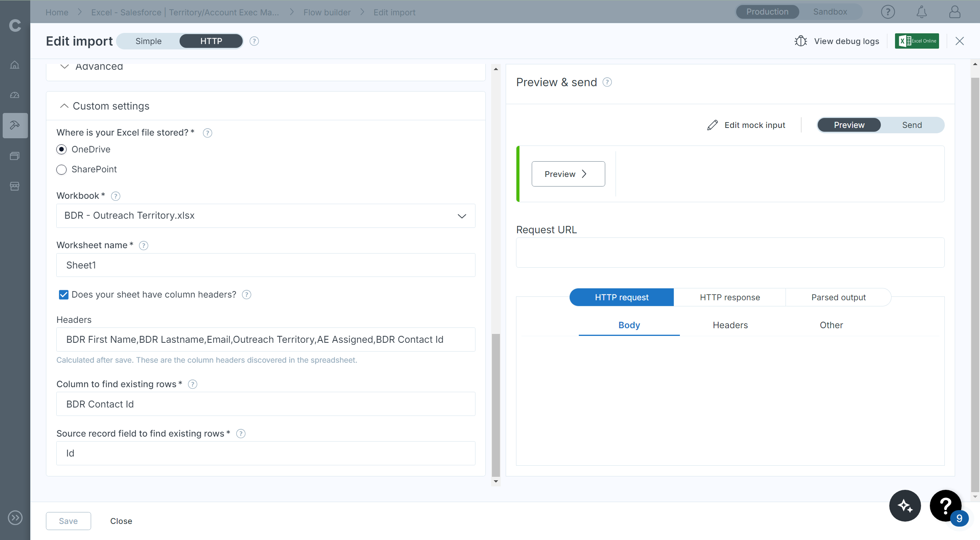Viewport: 980px width, 540px height.
Task: Go to Flow builder breadcrumb
Action: pyautogui.click(x=327, y=12)
